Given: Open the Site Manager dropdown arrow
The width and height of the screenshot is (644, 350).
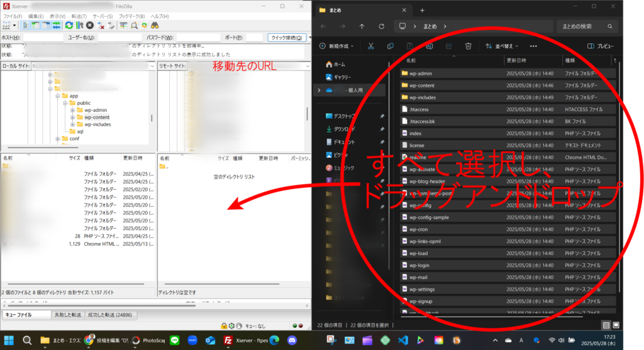Looking at the screenshot, I should (x=14, y=25).
